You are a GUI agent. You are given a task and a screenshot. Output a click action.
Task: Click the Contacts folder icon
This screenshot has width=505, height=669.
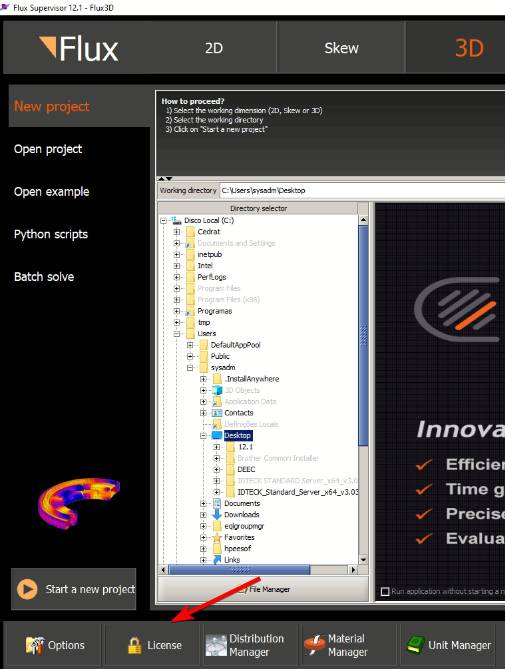217,413
